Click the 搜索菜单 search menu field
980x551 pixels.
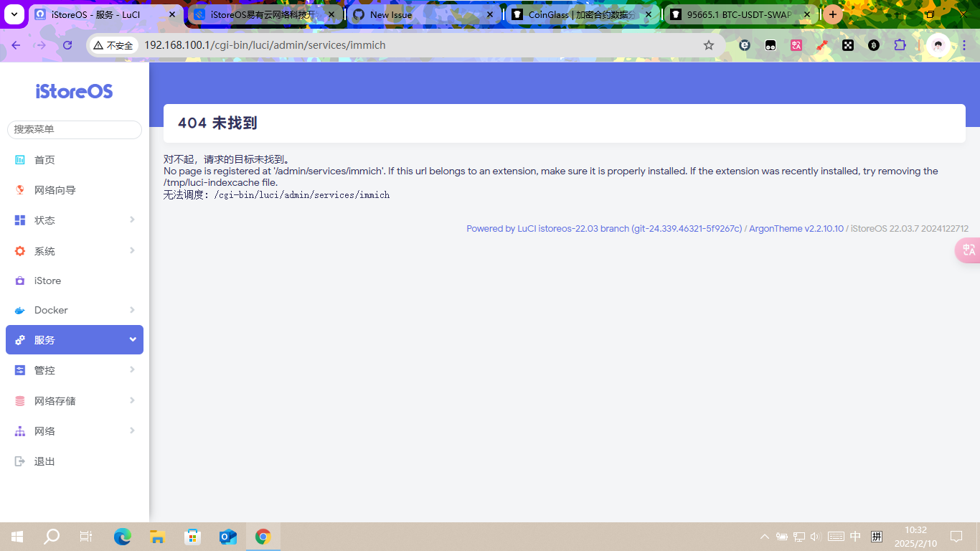click(x=75, y=130)
